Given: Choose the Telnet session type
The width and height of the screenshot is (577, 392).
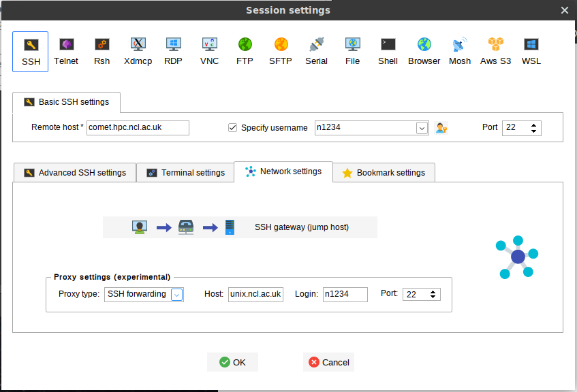Looking at the screenshot, I should tap(66, 51).
